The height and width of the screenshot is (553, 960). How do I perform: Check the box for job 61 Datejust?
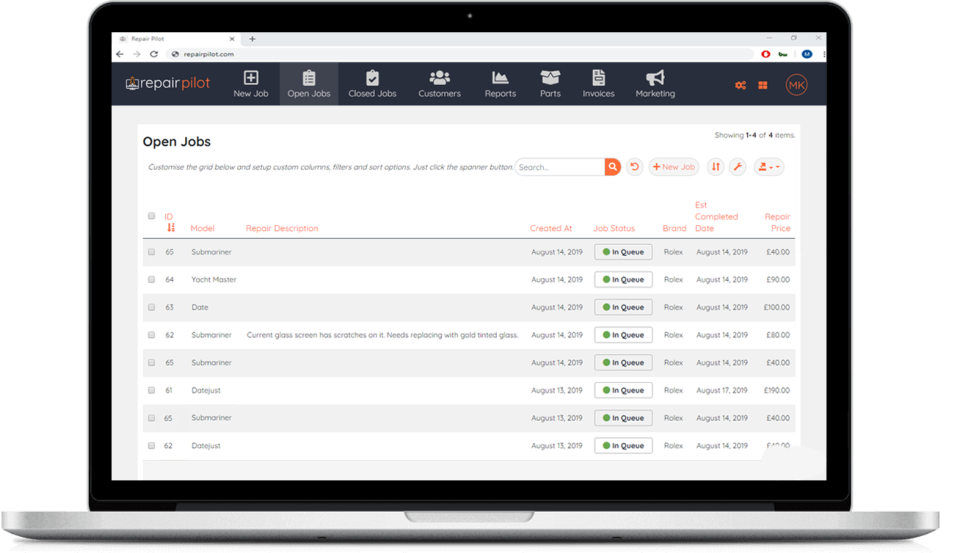coord(151,390)
